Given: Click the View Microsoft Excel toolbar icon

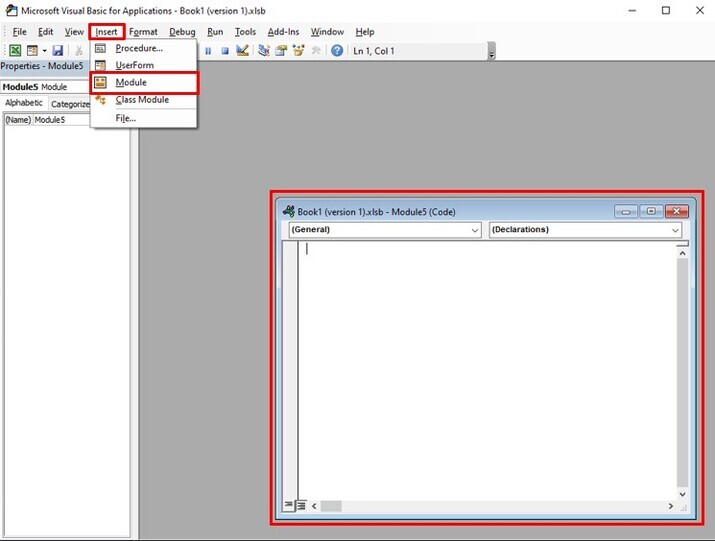Looking at the screenshot, I should coord(15,51).
